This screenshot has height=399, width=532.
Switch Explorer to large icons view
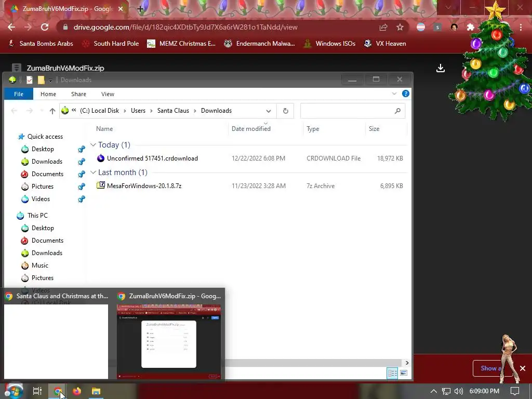point(404,373)
